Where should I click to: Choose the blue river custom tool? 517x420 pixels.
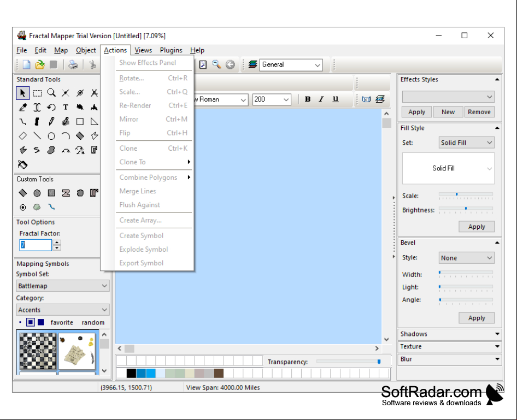[x=51, y=207]
